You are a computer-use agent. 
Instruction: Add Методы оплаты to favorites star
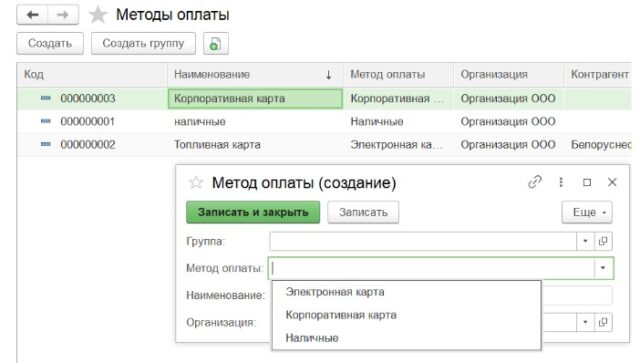pos(98,15)
